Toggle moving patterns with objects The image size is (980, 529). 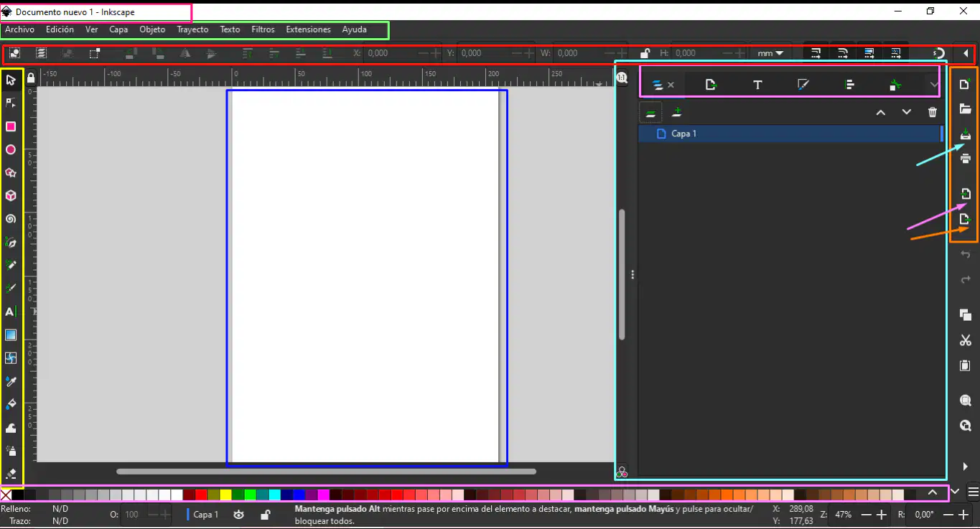coord(895,53)
